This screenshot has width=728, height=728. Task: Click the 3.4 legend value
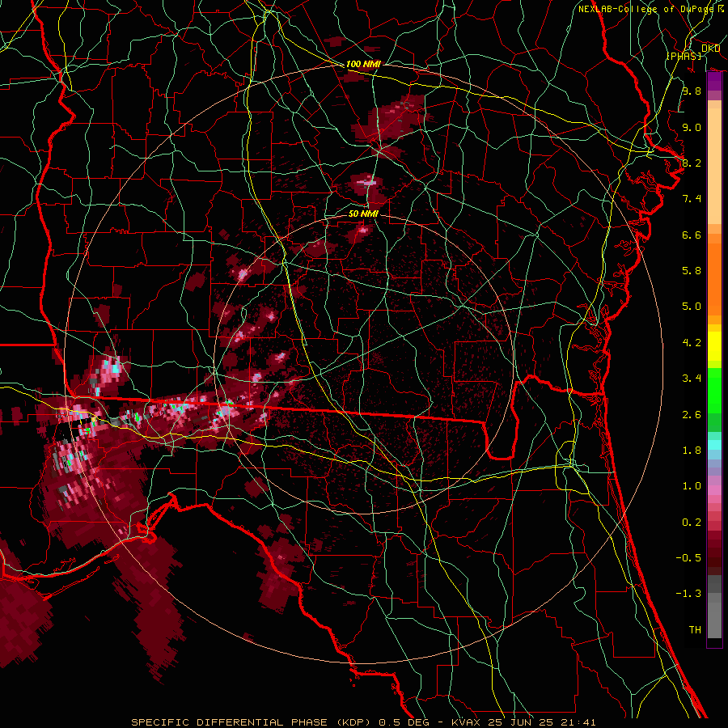692,379
